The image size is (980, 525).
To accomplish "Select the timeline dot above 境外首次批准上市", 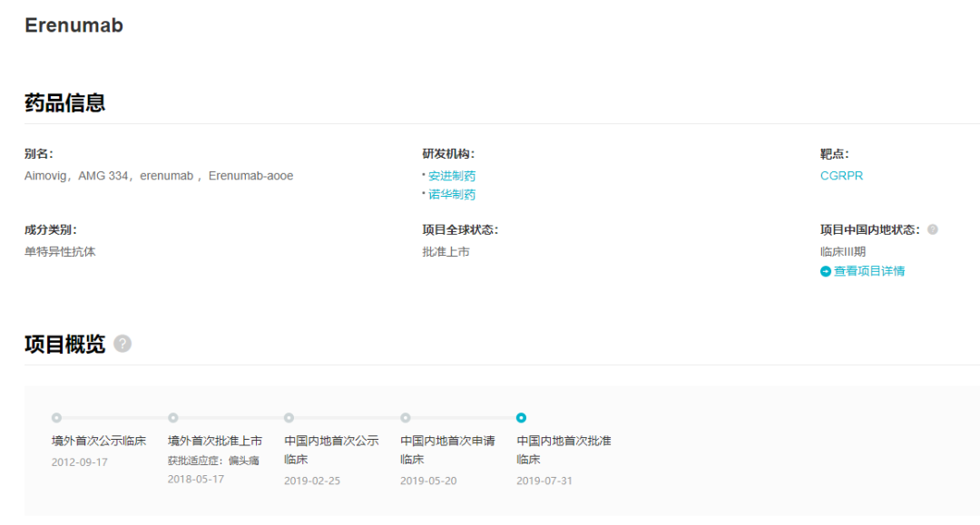I will 173,418.
